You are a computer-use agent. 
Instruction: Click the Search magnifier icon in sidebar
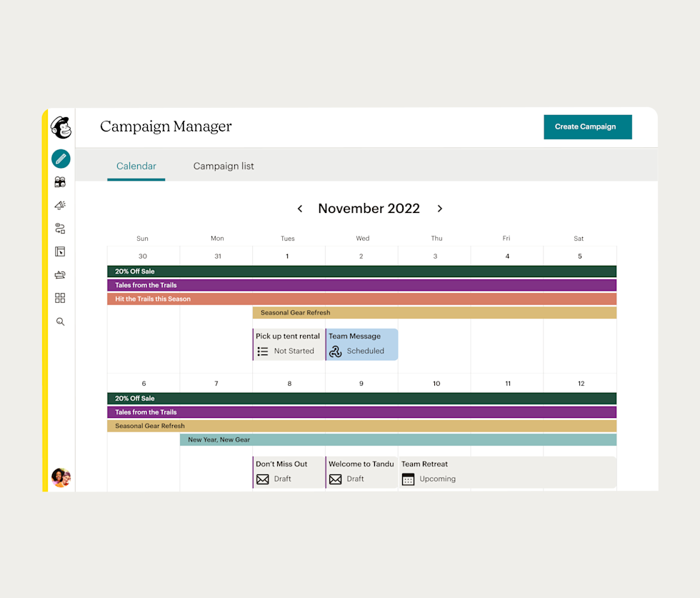click(x=60, y=322)
